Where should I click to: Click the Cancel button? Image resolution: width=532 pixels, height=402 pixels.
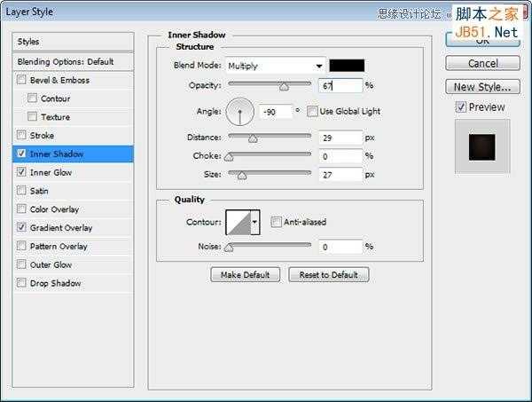[482, 64]
